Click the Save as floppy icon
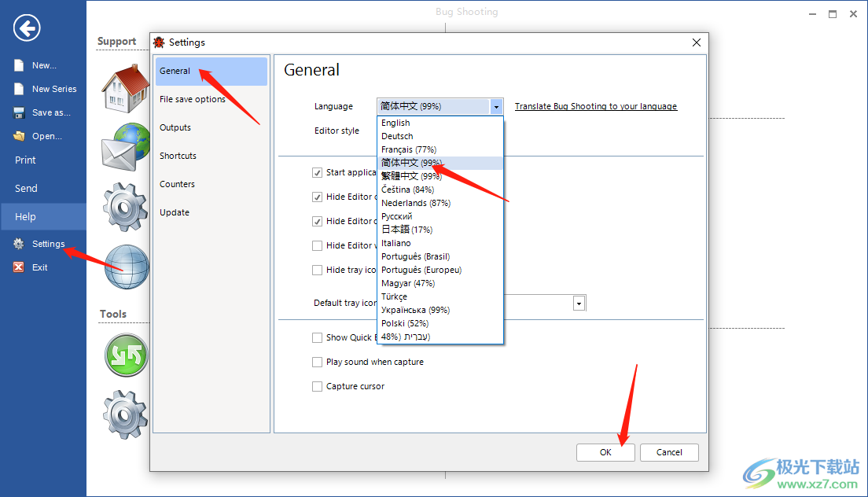 pos(19,113)
